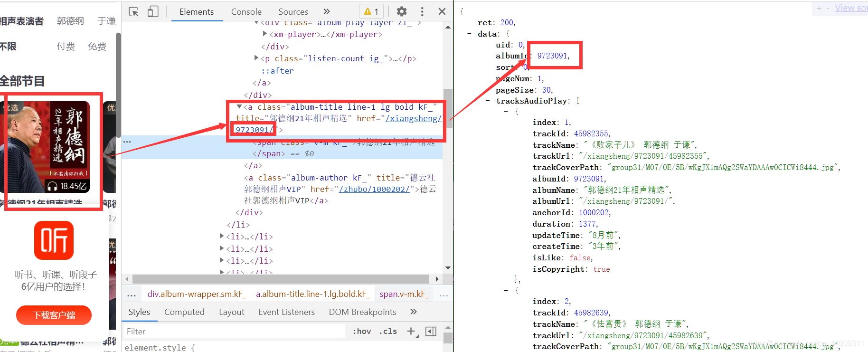868x352 pixels.
Task: Click the /zhubo/1000202/ href link
Action: point(375,189)
